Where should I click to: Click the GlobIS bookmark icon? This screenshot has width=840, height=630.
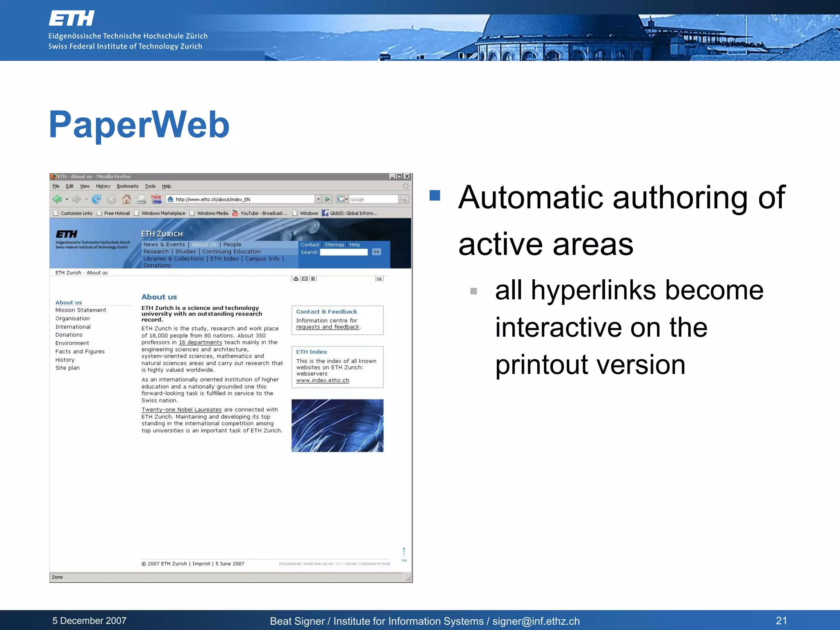[325, 213]
